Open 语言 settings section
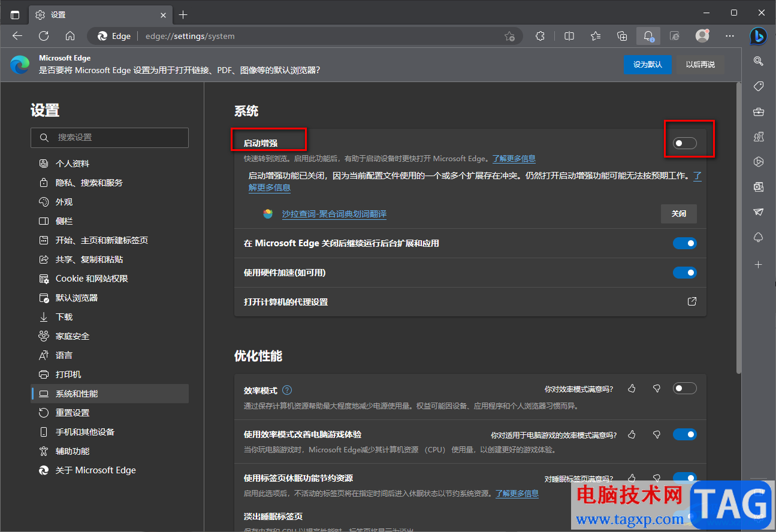The width and height of the screenshot is (776, 532). (110, 355)
